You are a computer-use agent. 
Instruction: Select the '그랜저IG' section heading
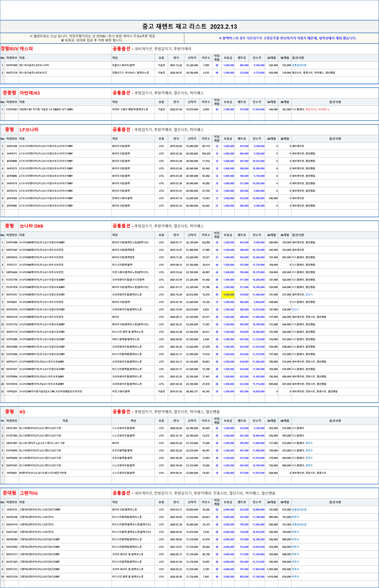point(29,493)
